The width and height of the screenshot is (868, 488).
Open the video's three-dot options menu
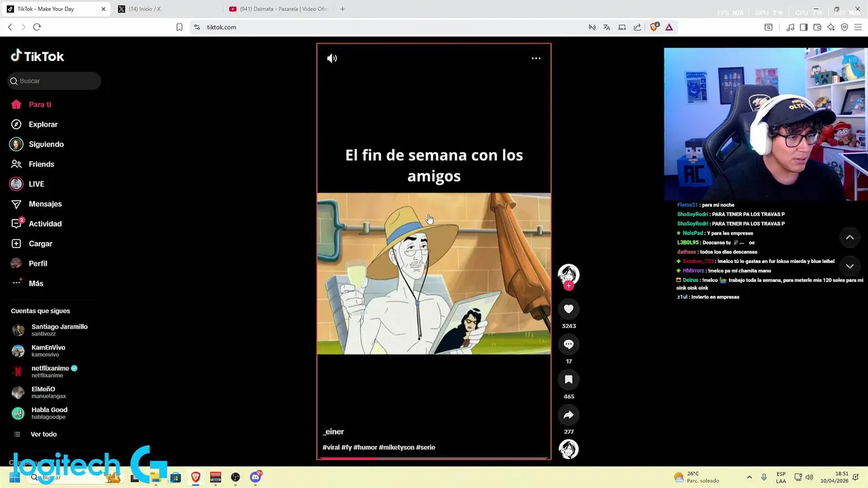click(x=536, y=58)
